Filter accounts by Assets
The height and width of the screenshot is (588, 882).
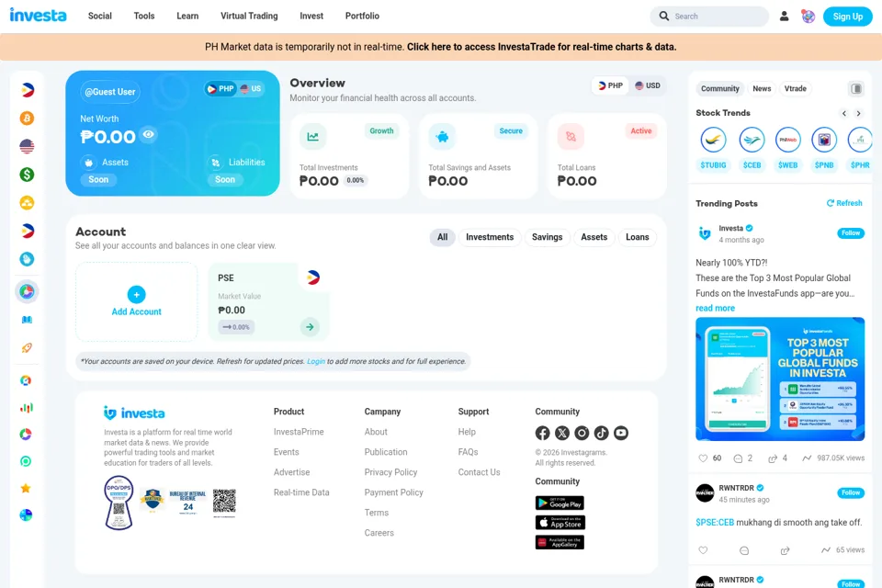click(594, 237)
